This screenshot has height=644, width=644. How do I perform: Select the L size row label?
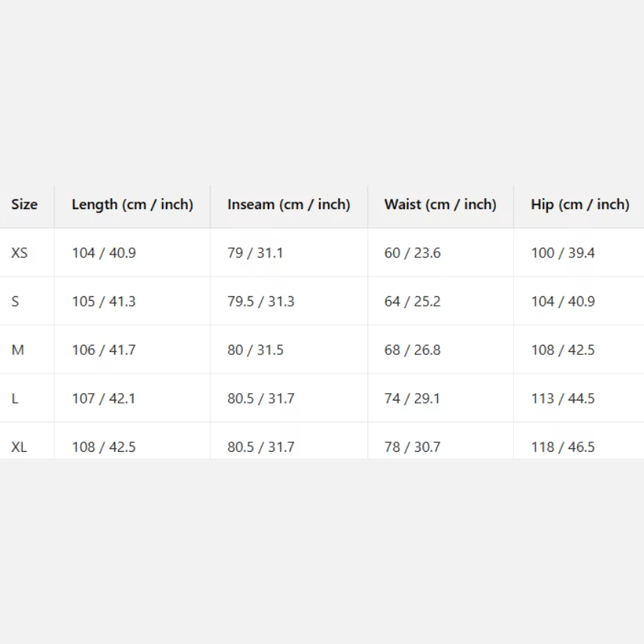point(15,398)
